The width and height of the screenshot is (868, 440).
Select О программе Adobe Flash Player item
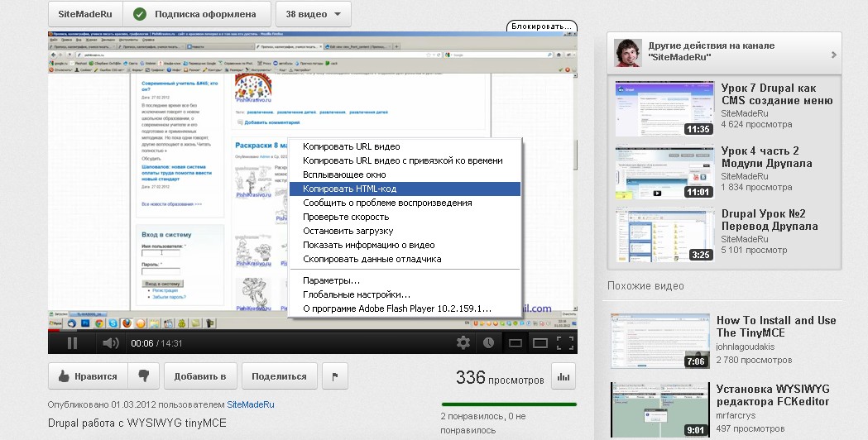[x=405, y=308]
